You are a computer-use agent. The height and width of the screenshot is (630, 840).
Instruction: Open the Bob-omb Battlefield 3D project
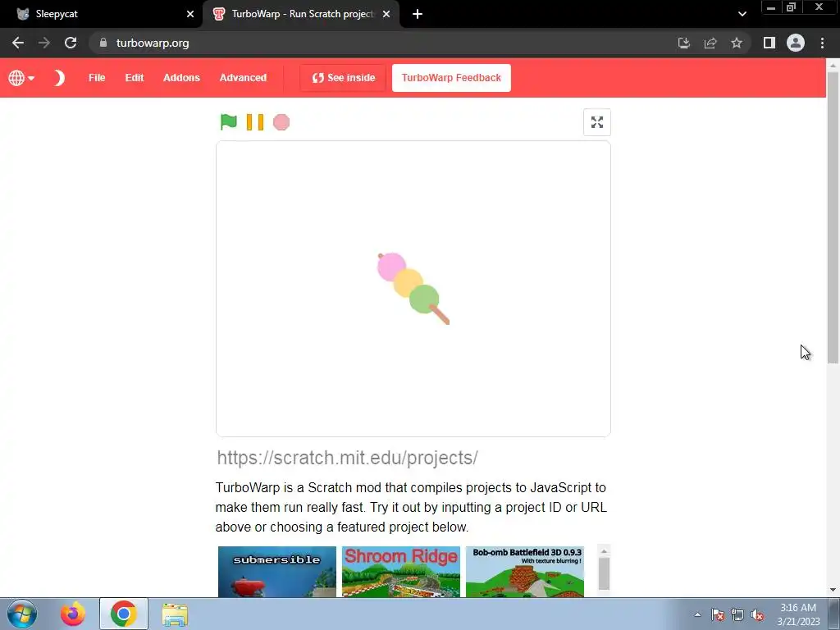pos(525,572)
